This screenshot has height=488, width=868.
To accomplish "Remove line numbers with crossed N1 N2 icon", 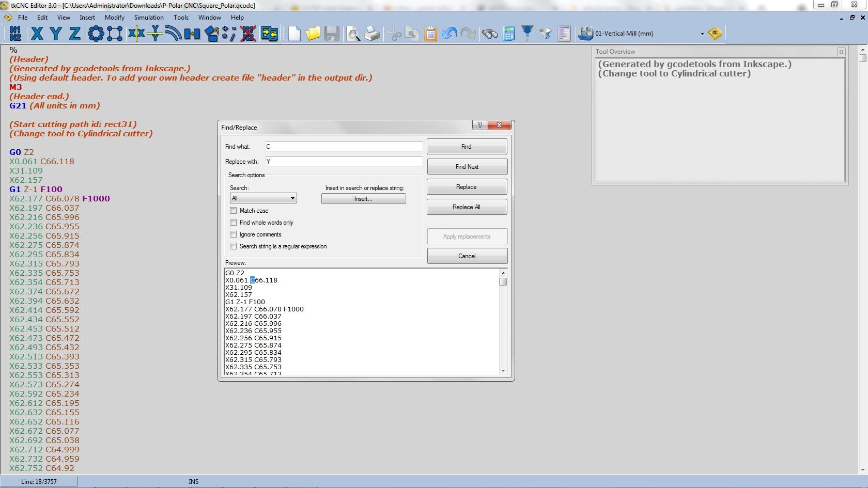I will (x=249, y=34).
